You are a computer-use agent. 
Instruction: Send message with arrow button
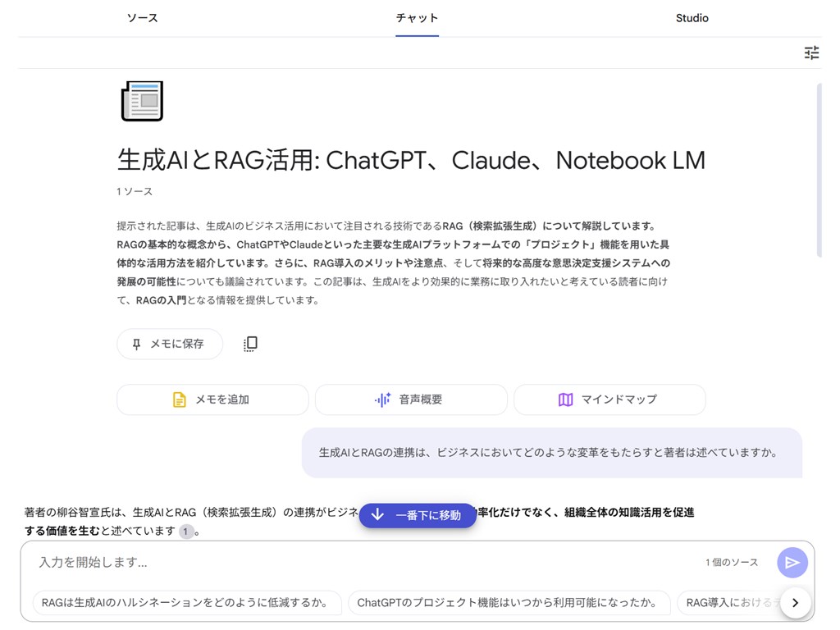point(792,563)
